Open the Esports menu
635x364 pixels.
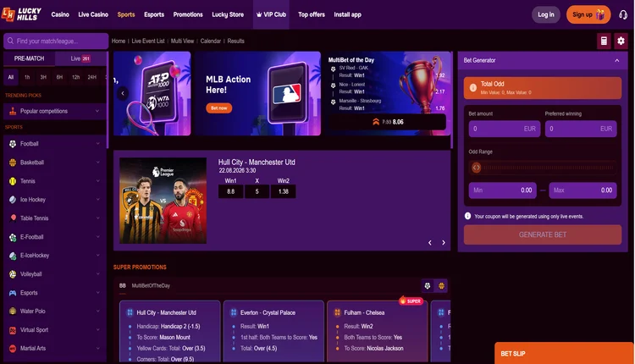pyautogui.click(x=154, y=14)
